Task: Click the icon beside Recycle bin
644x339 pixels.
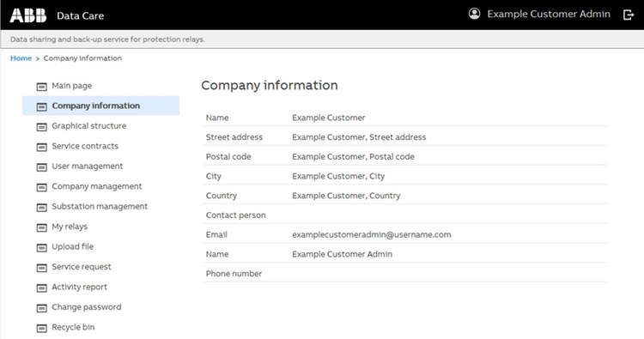Action: (x=42, y=328)
